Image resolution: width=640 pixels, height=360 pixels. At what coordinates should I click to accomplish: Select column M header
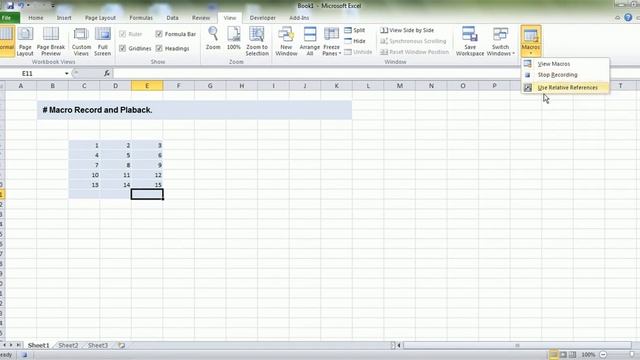(400, 86)
